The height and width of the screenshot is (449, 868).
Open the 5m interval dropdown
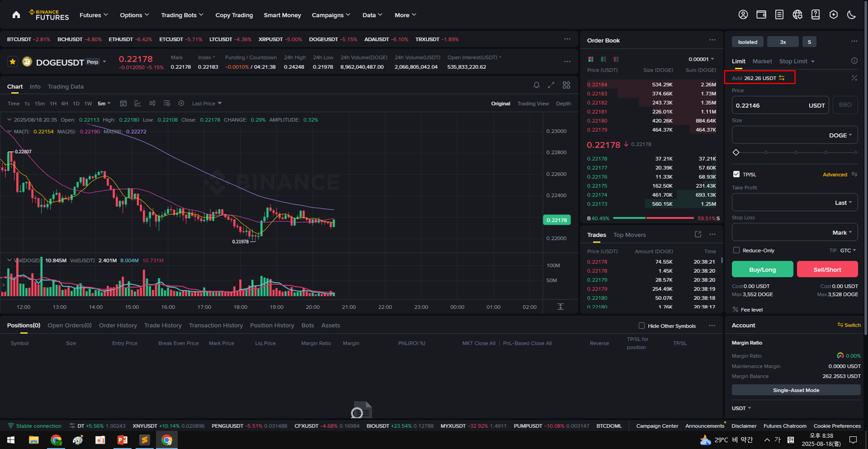coord(104,103)
